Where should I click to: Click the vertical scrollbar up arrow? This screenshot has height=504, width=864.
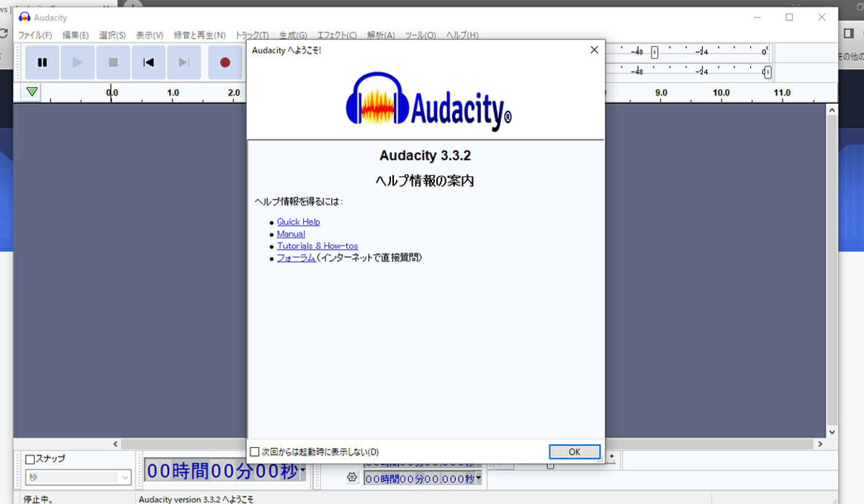tap(832, 110)
